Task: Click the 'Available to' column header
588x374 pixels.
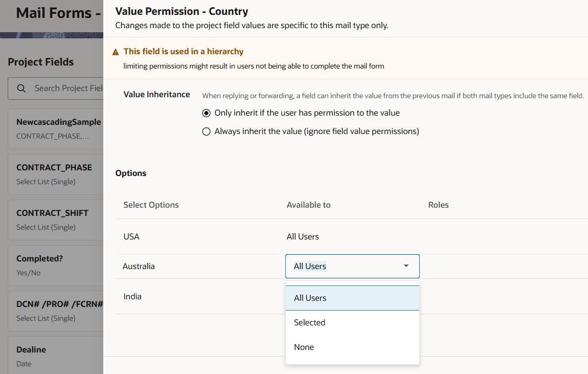Action: pos(308,205)
